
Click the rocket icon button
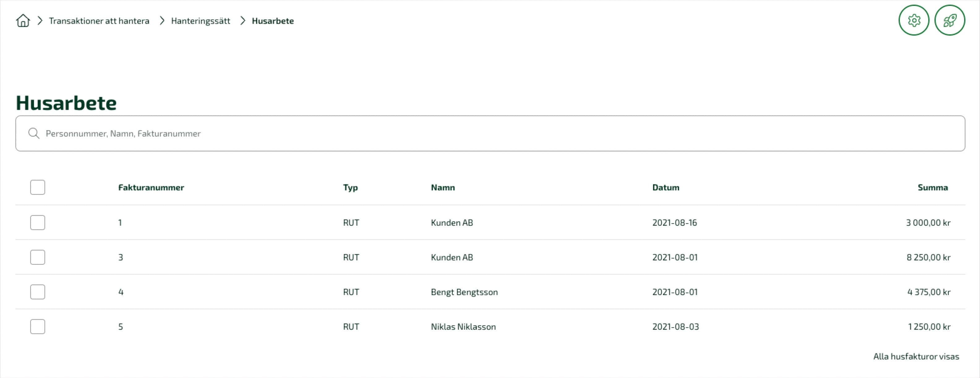coord(950,20)
